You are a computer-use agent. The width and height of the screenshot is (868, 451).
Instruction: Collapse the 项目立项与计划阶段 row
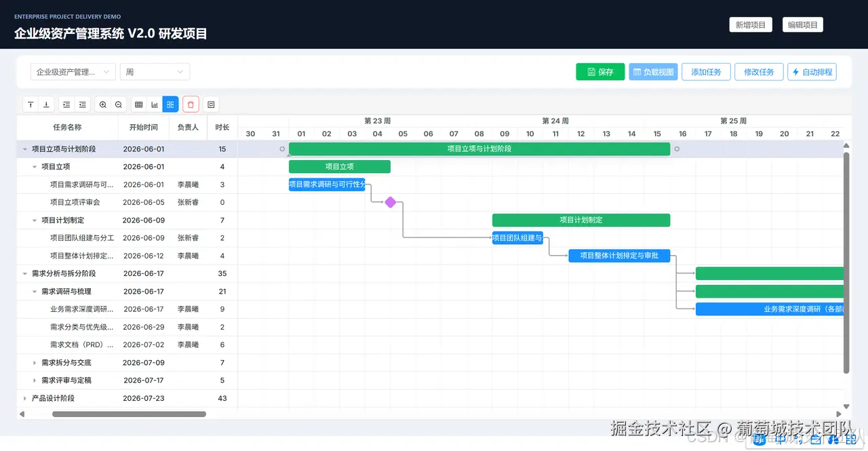click(x=25, y=149)
